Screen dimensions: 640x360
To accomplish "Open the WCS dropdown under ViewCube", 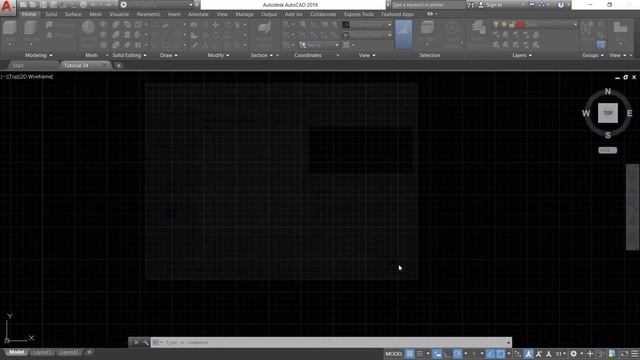I will pos(608,150).
